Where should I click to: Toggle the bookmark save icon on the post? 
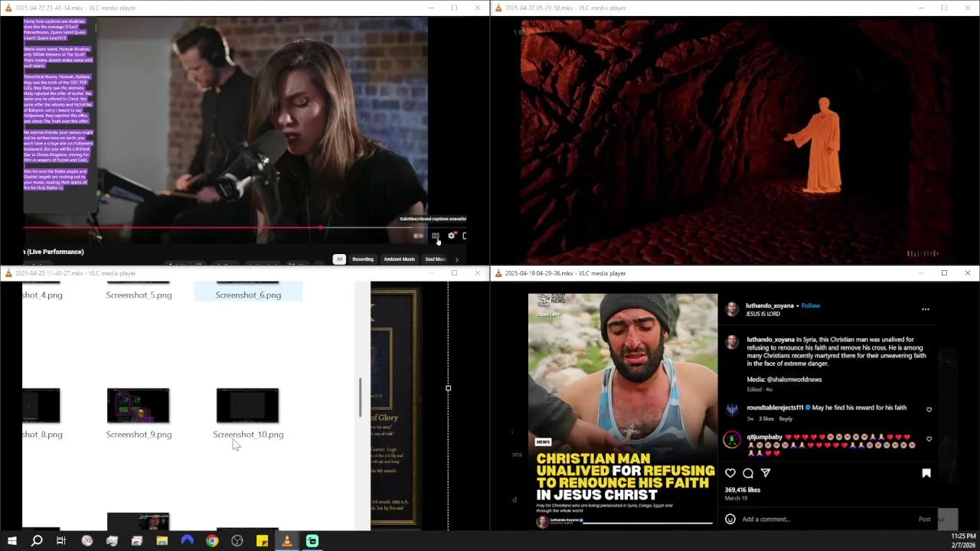tap(926, 473)
